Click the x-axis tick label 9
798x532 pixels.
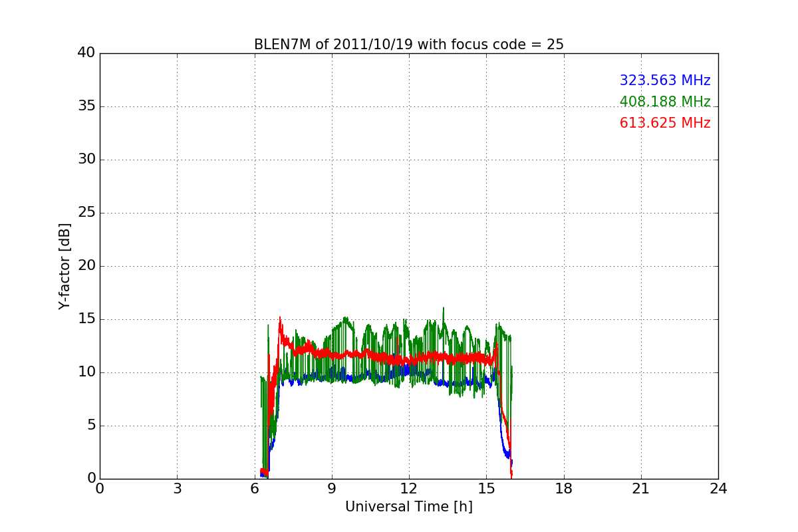pyautogui.click(x=332, y=489)
